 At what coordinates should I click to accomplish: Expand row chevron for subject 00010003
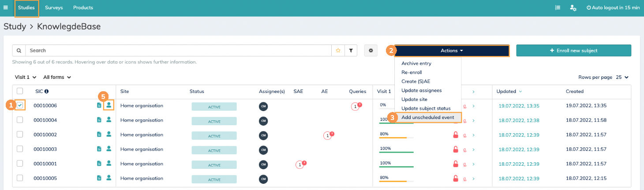[473, 150]
